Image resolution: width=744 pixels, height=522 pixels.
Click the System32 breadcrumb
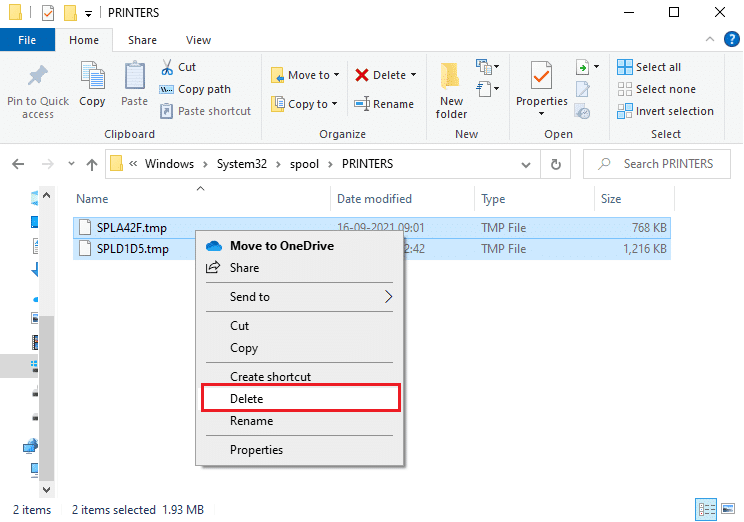[242, 164]
